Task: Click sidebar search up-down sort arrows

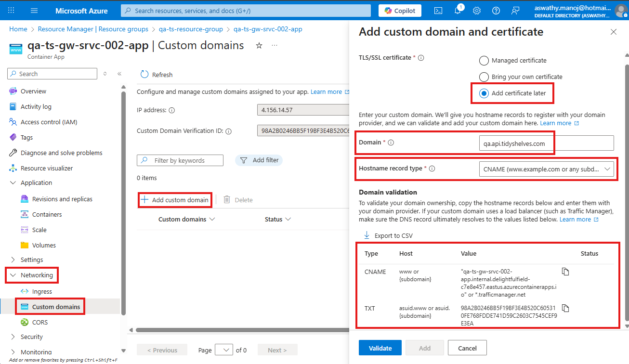Action: [x=105, y=74]
